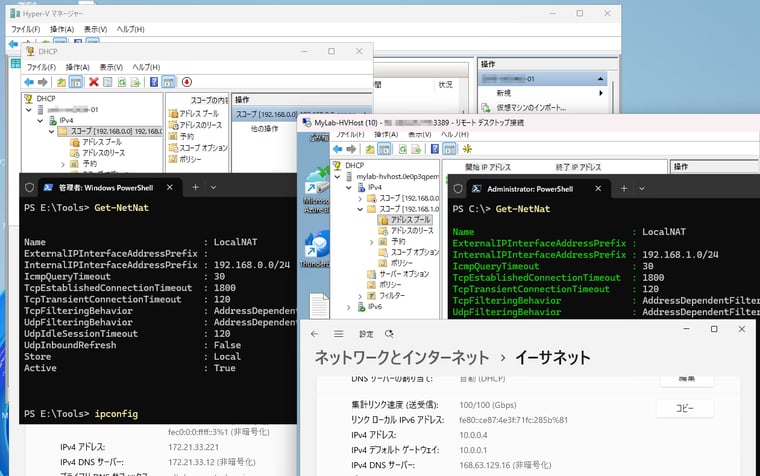Click yellow star icon in remote DHCP toolbar
This screenshot has height=476, width=760.
coord(467,149)
